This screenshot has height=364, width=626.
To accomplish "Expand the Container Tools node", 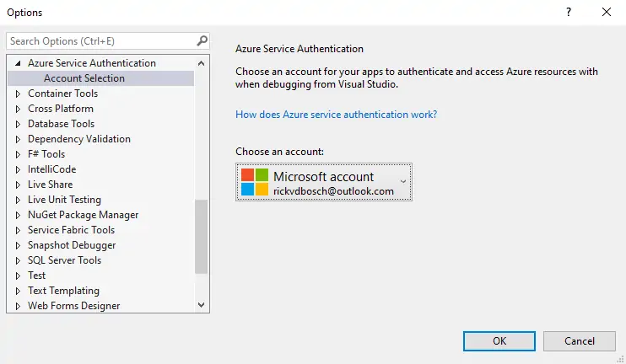I will tap(18, 94).
